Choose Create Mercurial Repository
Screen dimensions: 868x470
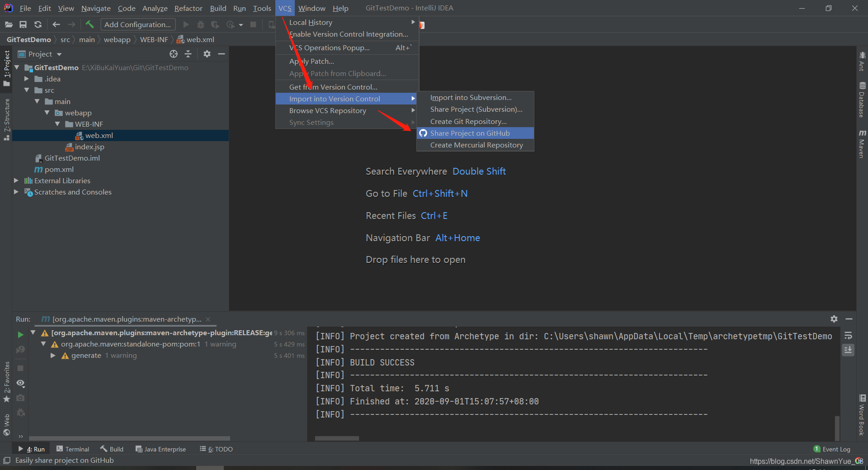click(x=475, y=145)
